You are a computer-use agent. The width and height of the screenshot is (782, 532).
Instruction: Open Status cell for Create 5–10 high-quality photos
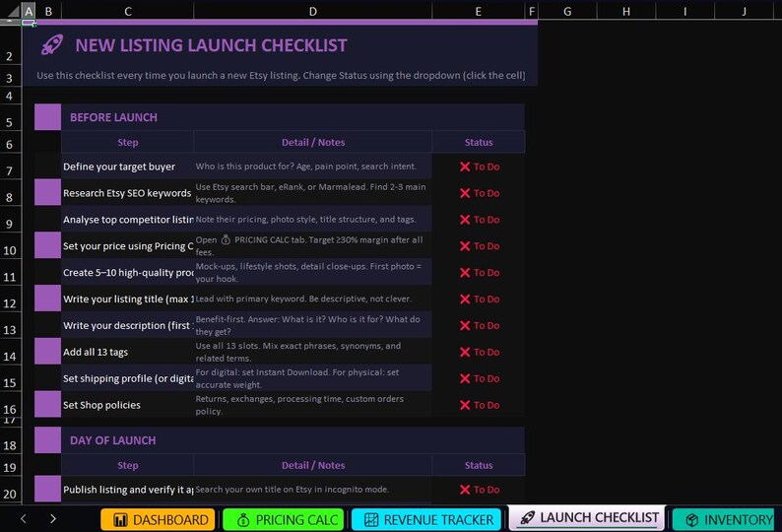pos(479,273)
